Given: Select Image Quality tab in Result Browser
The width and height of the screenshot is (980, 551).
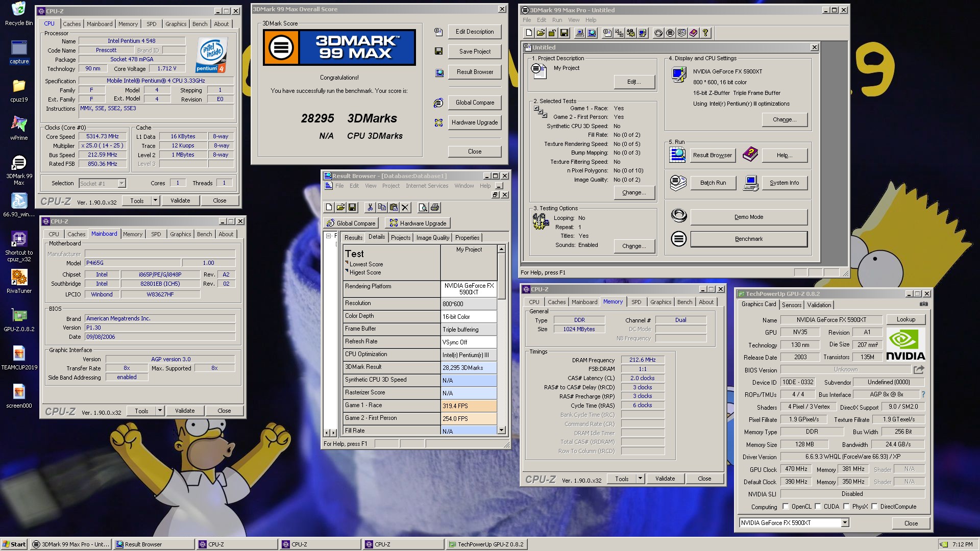Looking at the screenshot, I should coord(432,238).
